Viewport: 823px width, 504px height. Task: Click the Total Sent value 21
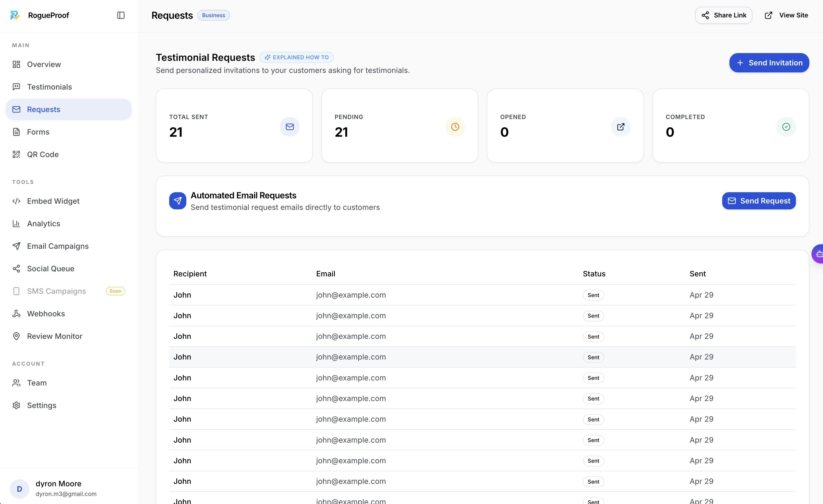(x=176, y=132)
